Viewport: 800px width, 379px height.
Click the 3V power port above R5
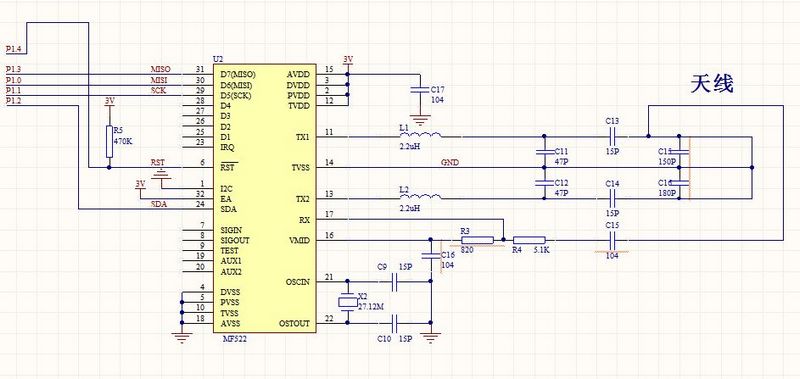point(109,102)
